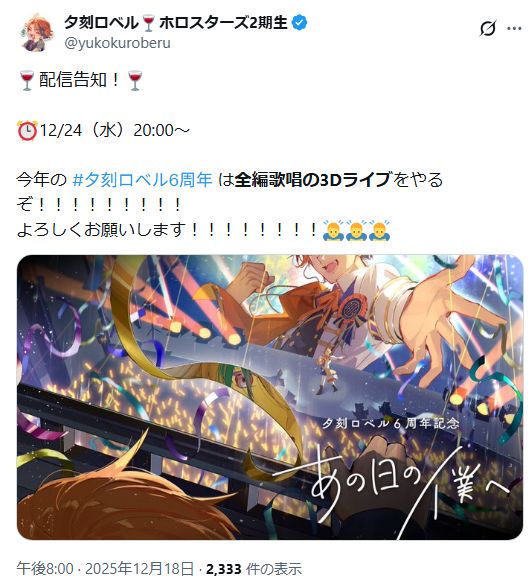Open hashtag #夕刻ロベル6周年
The image size is (531, 586).
pos(142,180)
